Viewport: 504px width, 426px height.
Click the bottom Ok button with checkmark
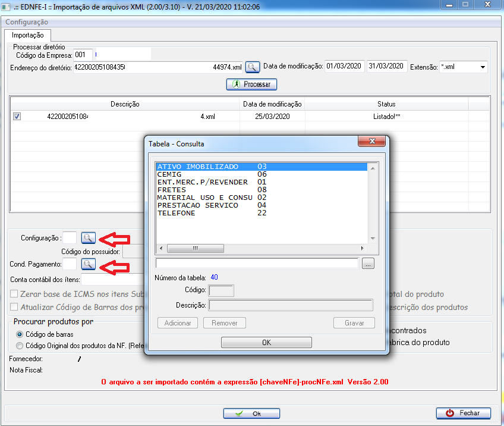(251, 413)
